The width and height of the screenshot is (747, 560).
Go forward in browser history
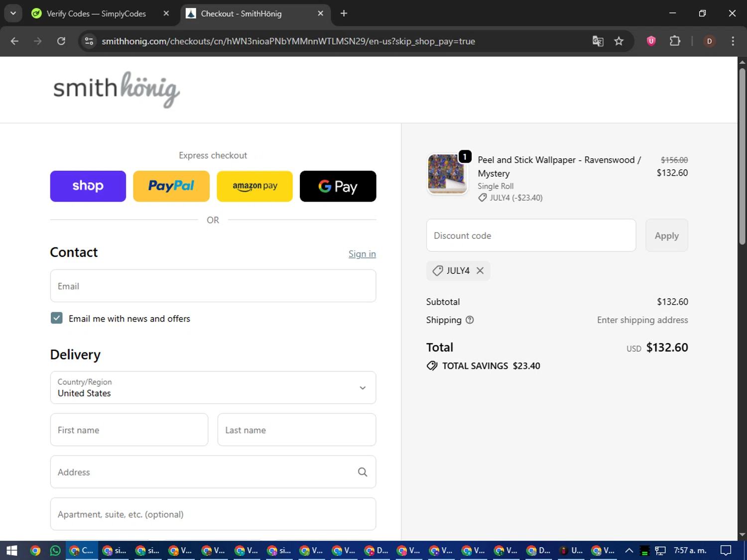point(38,41)
